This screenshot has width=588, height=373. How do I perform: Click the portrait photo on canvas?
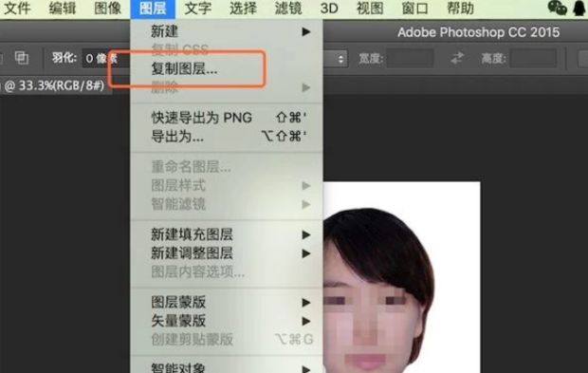pyautogui.click(x=401, y=278)
